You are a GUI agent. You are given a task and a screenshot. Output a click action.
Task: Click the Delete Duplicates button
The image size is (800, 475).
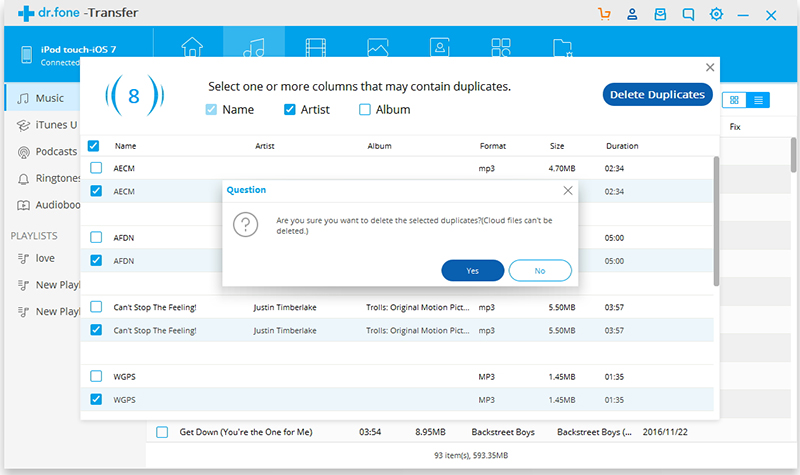coord(657,94)
